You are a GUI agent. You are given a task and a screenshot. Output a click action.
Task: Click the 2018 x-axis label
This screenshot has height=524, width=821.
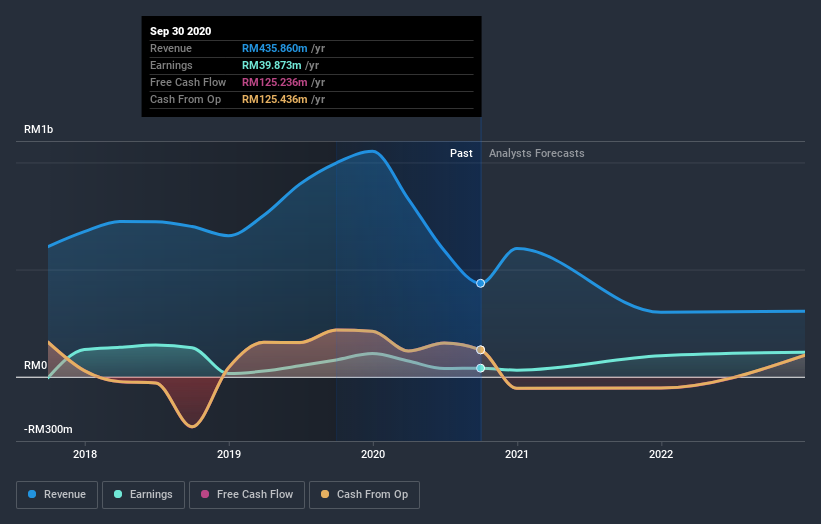point(85,454)
